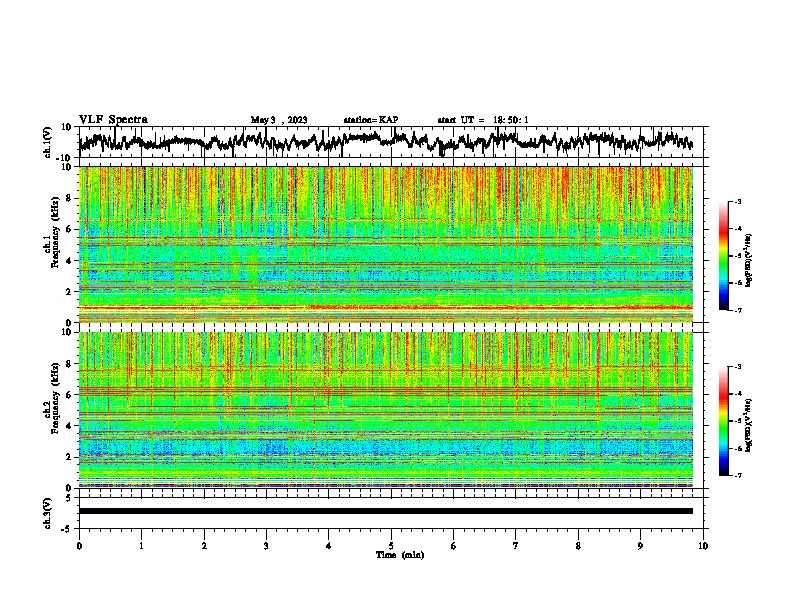The width and height of the screenshot is (792, 612).
Task: Click the "ch.1(V)" waveform axis label
Action: [47, 142]
